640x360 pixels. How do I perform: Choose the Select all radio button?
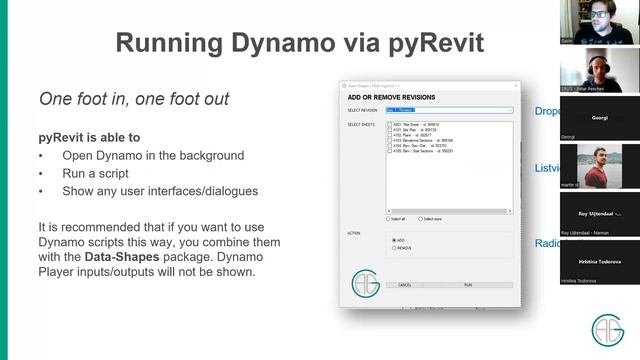[388, 219]
